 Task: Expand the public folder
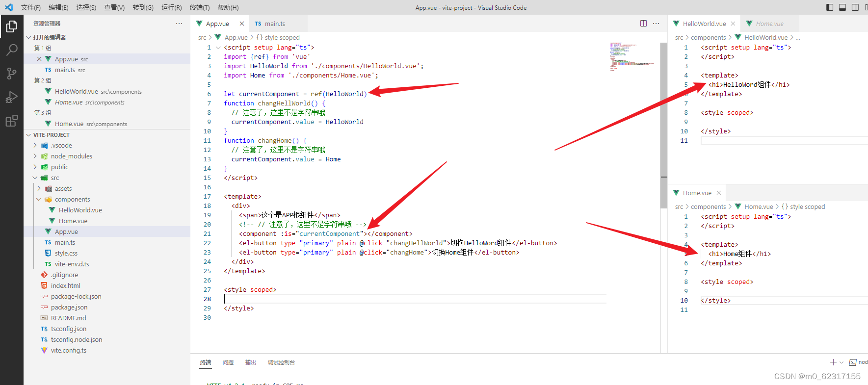[35, 167]
